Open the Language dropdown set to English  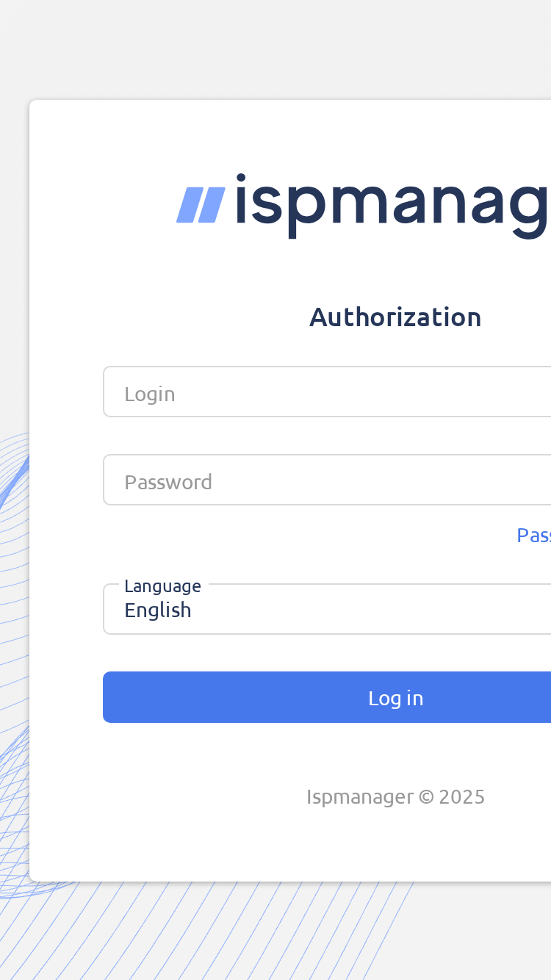tap(327, 609)
